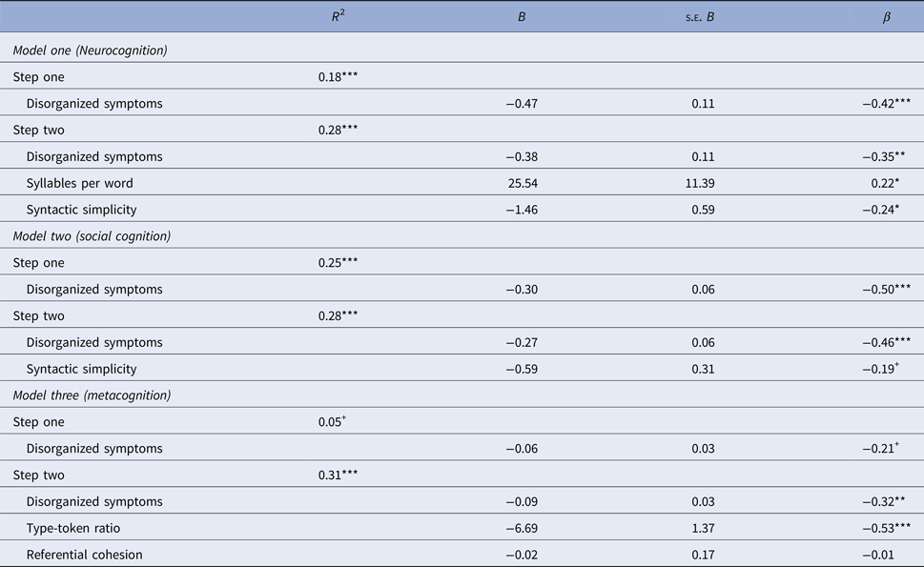Image resolution: width=924 pixels, height=567 pixels.
Task: Select the Model two (social cognition) heading
Action: 92,236
